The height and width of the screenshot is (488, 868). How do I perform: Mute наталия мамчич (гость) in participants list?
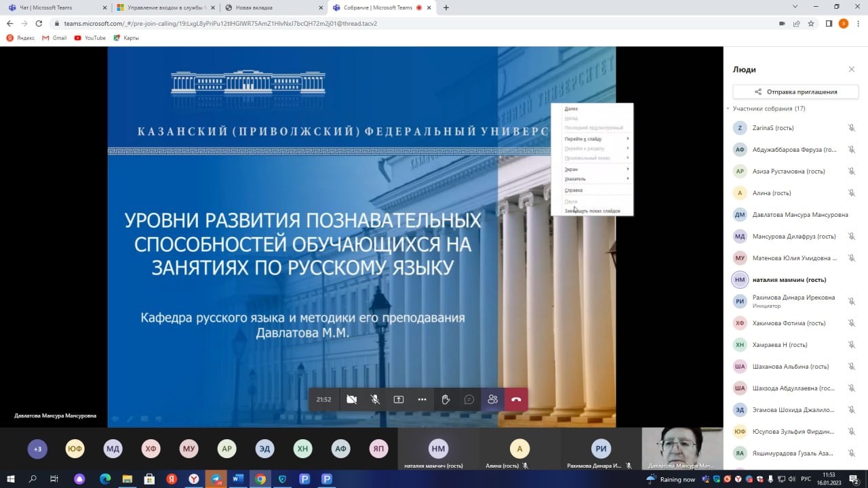point(852,279)
